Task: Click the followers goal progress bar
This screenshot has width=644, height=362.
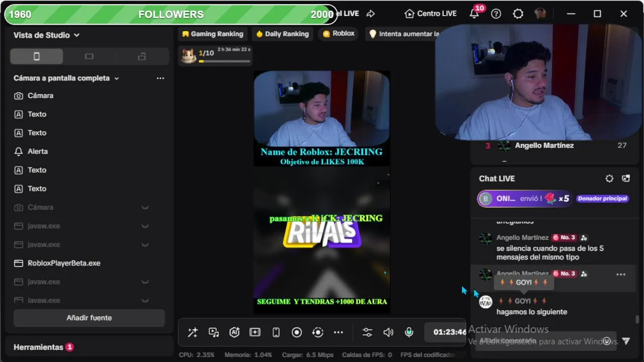Action: click(x=171, y=15)
